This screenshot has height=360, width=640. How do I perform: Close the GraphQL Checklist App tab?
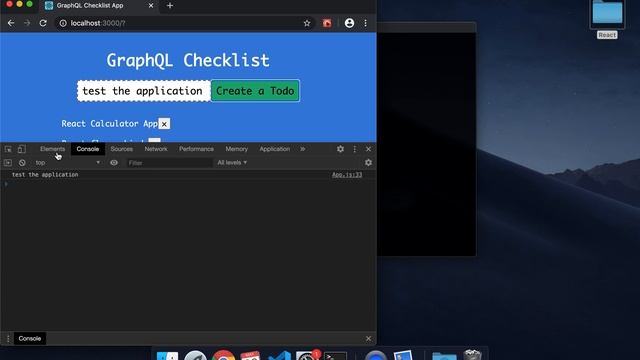pos(151,6)
